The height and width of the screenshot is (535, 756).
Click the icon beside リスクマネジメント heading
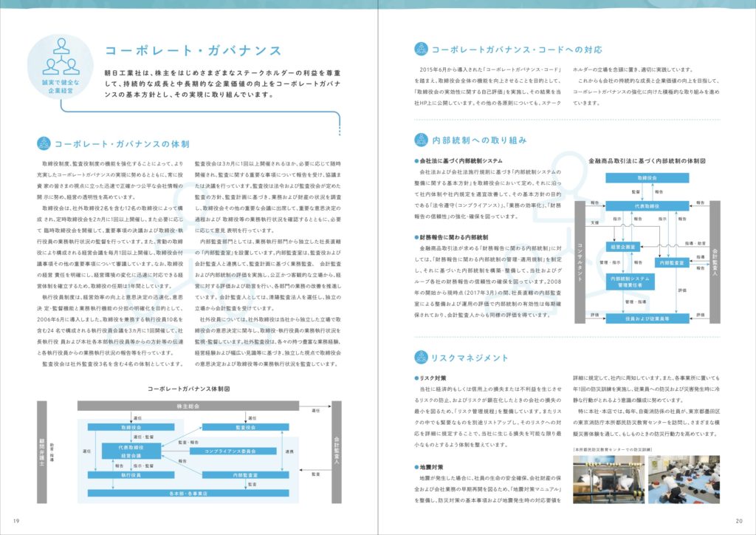(x=420, y=358)
